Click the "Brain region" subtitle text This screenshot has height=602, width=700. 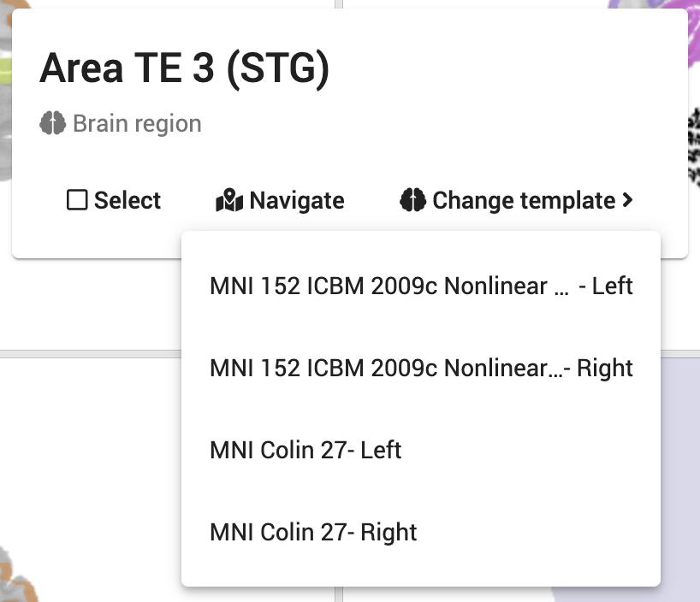pyautogui.click(x=137, y=124)
